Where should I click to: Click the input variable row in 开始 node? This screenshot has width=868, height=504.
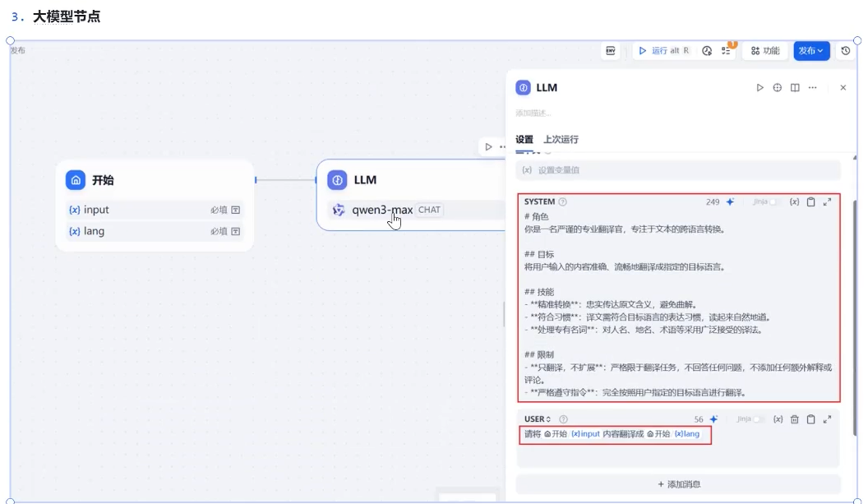click(x=155, y=210)
